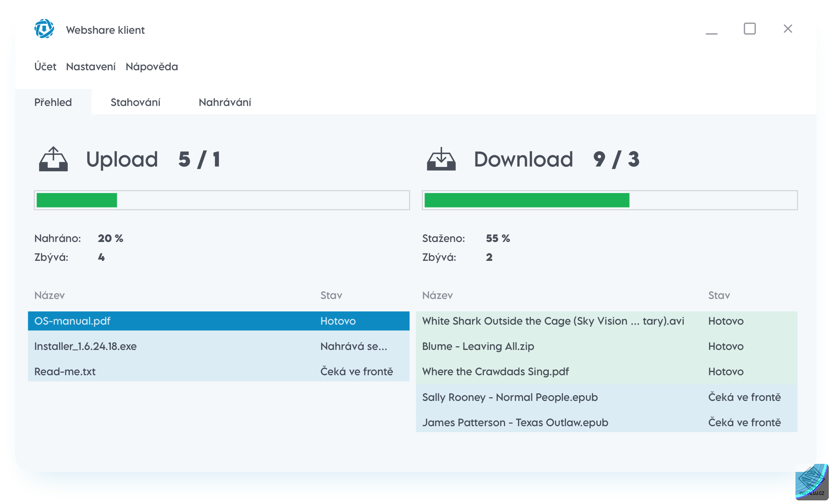
Task: Open the Nápověda menu
Action: (x=152, y=67)
